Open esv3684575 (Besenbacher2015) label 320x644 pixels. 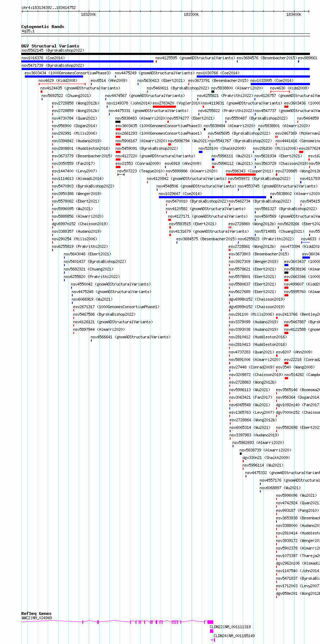[206, 239]
